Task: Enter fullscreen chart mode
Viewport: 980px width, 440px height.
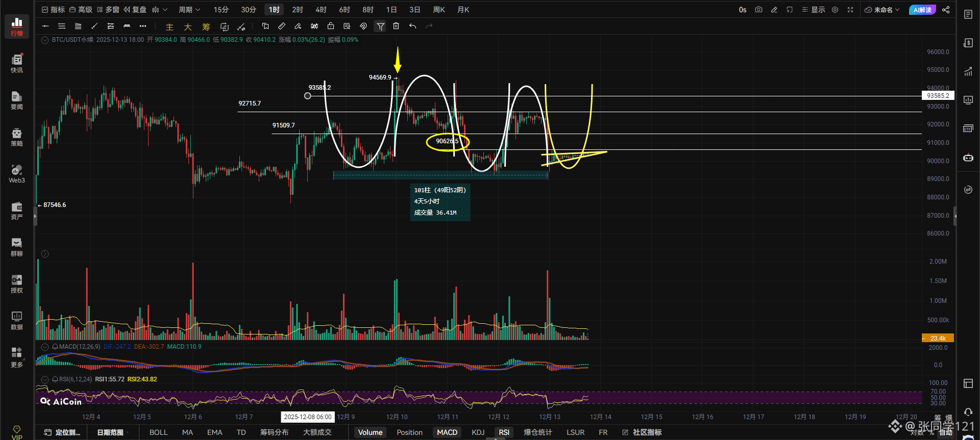Action: click(x=850, y=10)
